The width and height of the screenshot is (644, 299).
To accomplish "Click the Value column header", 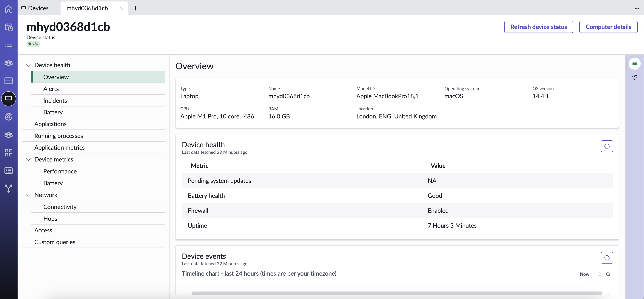I will coord(438,166).
